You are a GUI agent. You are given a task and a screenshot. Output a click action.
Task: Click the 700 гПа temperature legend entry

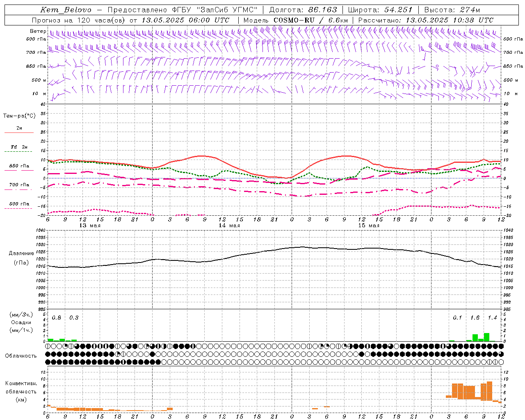(x=19, y=185)
